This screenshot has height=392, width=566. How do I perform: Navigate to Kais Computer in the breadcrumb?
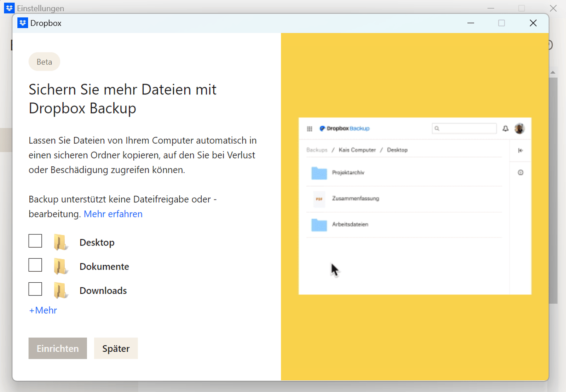pyautogui.click(x=357, y=150)
